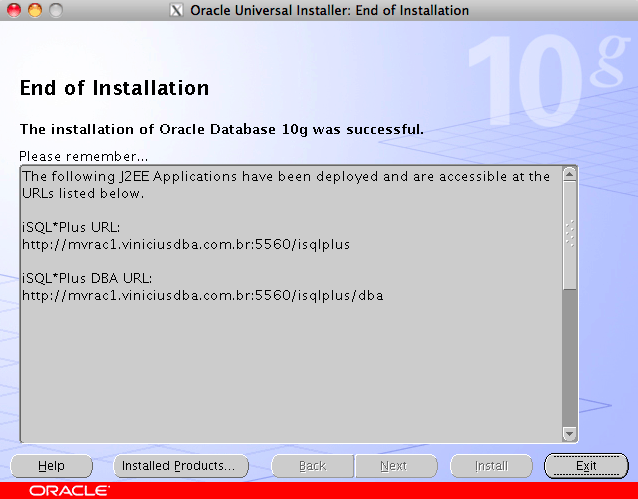Open the Help dialog

(x=51, y=466)
